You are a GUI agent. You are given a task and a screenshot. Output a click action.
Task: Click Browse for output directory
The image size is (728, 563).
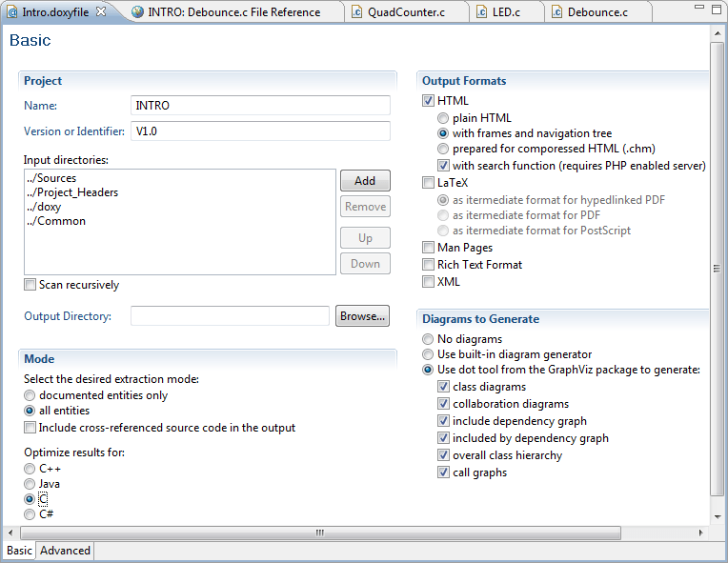pos(363,316)
